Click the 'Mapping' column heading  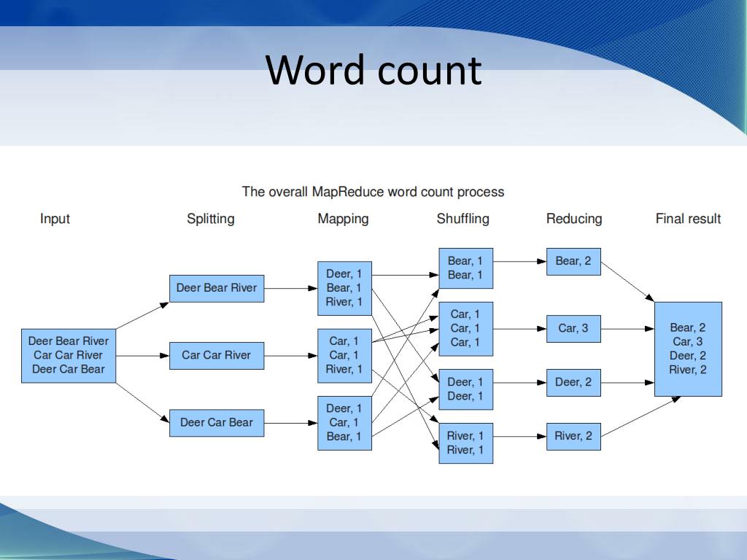[x=343, y=219]
